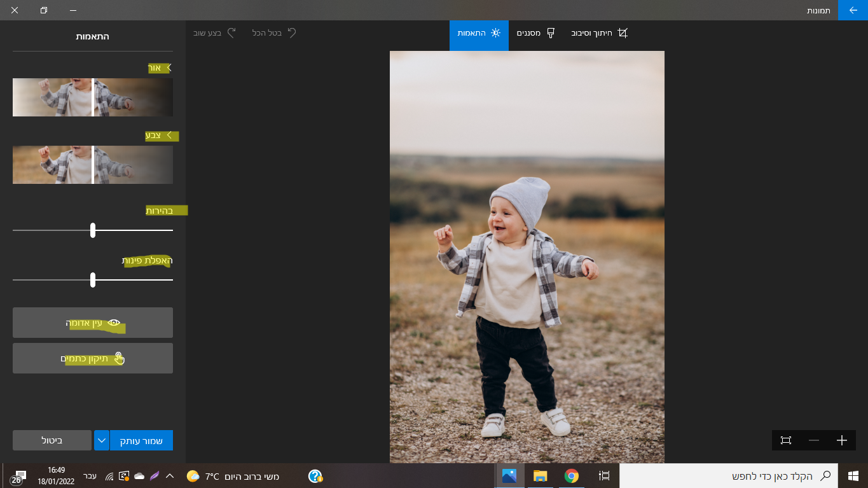Activate the עין אדומה (red eye) tool
Viewport: 868px width, 488px height.
pos(93,323)
